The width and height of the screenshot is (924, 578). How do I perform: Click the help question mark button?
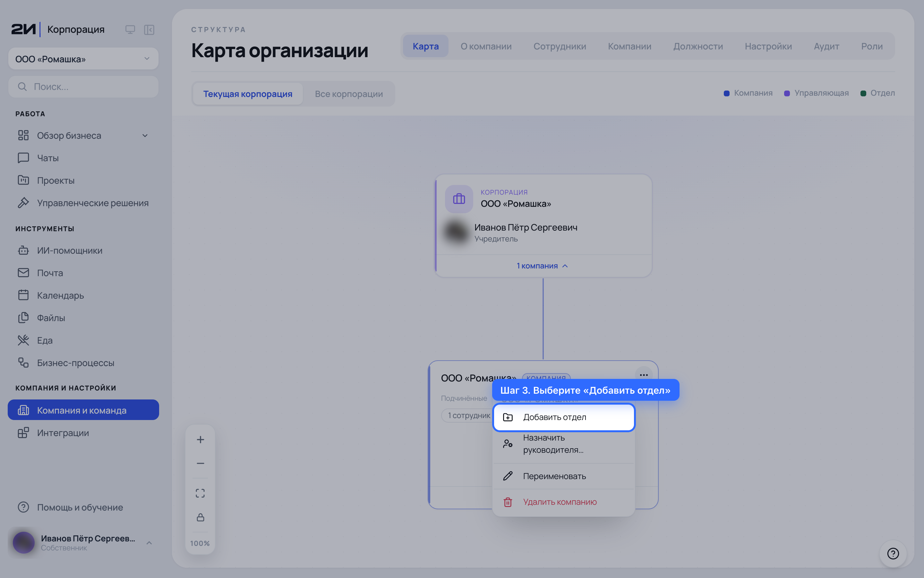click(x=893, y=554)
